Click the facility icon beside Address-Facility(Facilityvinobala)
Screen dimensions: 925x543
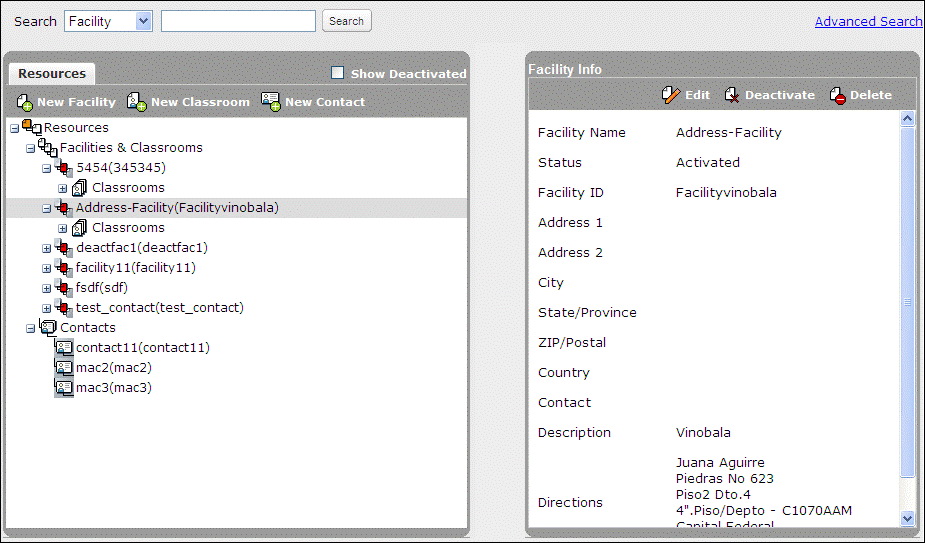point(64,208)
